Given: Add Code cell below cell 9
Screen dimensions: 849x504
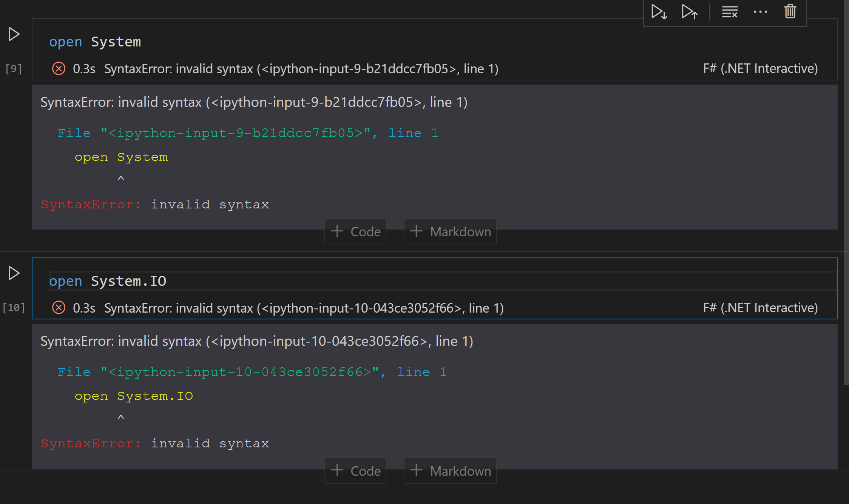Looking at the screenshot, I should [355, 231].
